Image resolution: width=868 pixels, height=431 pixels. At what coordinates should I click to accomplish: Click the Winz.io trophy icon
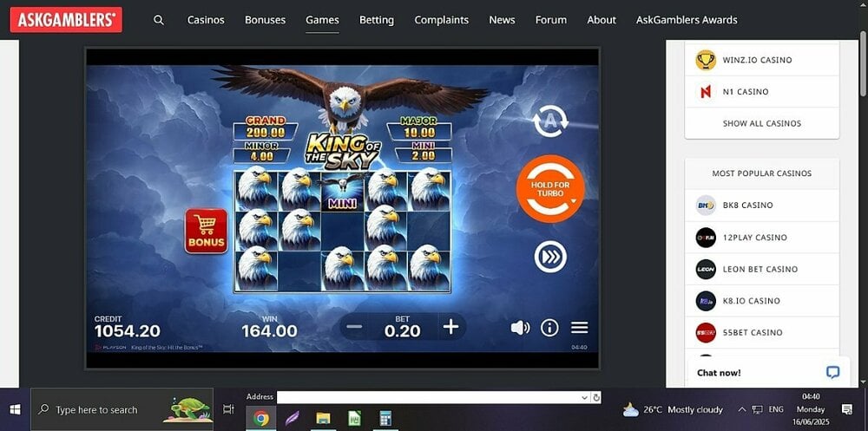click(705, 60)
